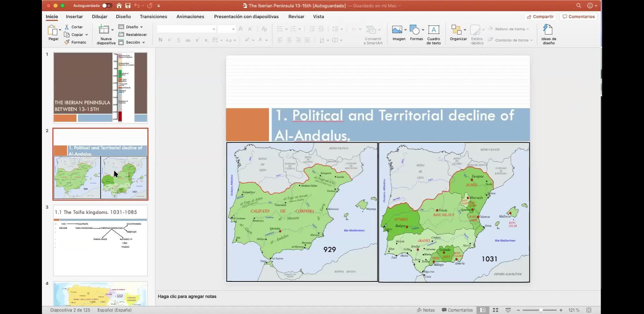Click the zoom slider in status bar
The width and height of the screenshot is (644, 314).
coord(540,310)
